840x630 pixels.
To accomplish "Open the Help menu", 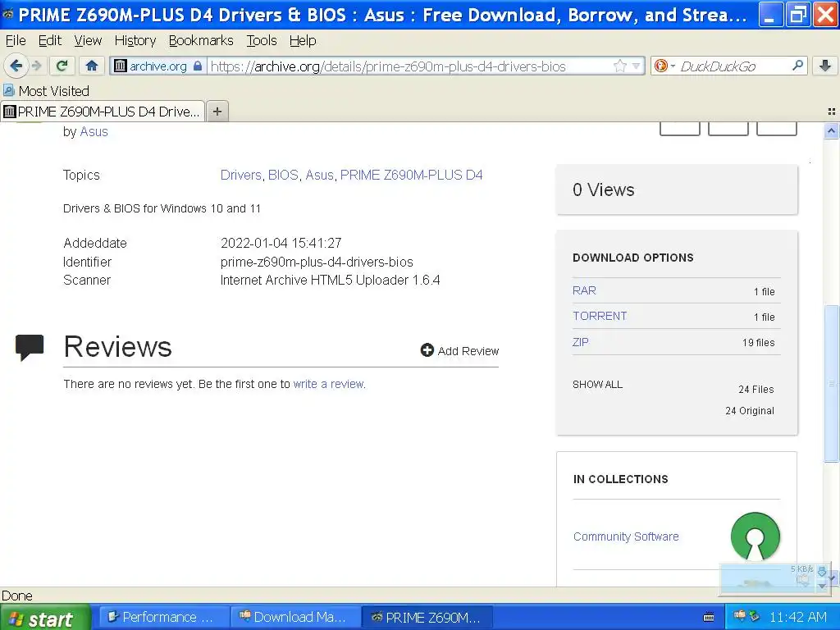I will pyautogui.click(x=303, y=41).
